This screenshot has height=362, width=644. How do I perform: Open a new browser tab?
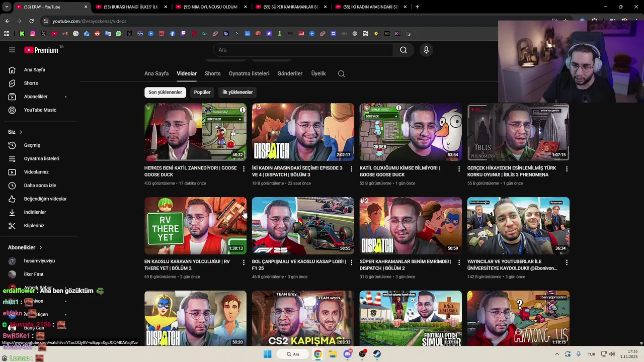tap(417, 7)
